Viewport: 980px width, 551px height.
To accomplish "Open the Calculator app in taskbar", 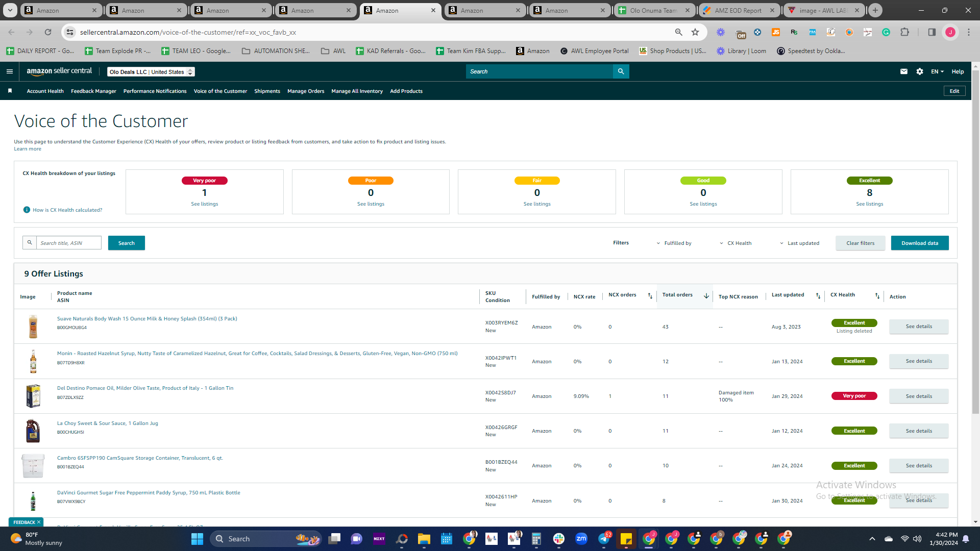I will coord(536,539).
